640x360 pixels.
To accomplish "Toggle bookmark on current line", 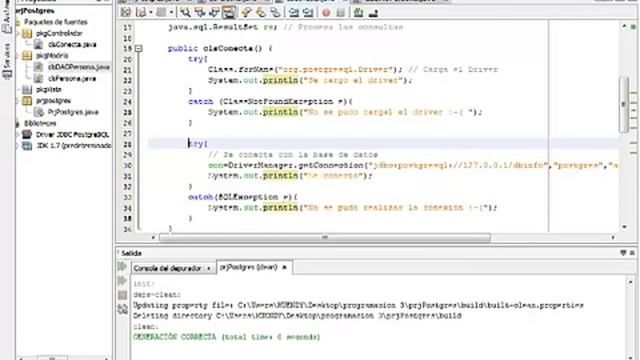I will click(x=276, y=13).
